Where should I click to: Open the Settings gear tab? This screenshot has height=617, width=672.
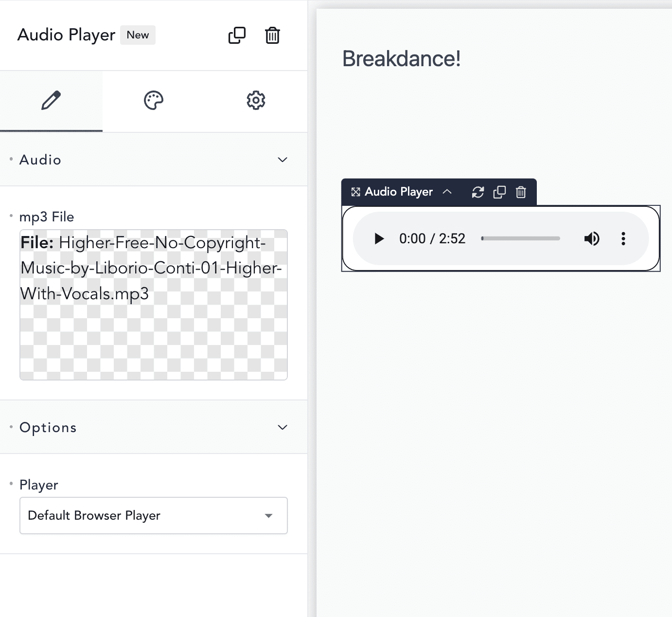[x=256, y=101]
